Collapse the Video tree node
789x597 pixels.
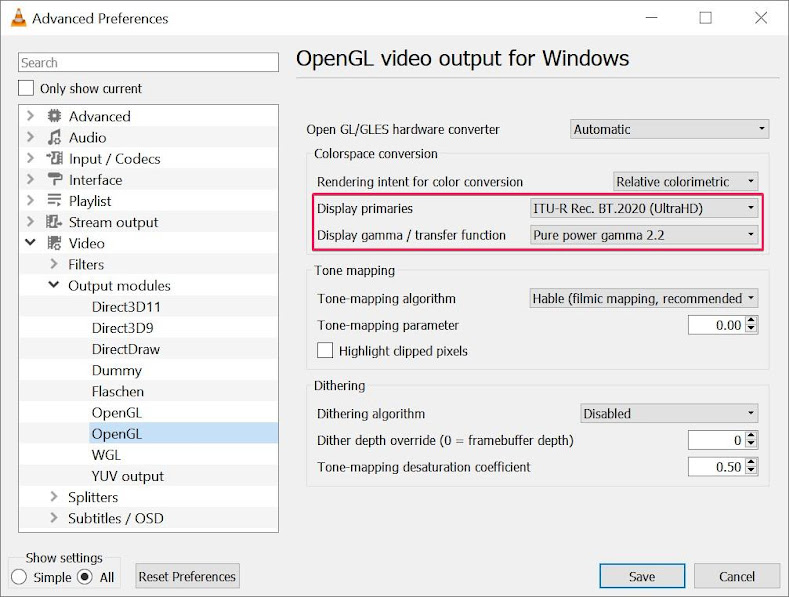click(30, 243)
